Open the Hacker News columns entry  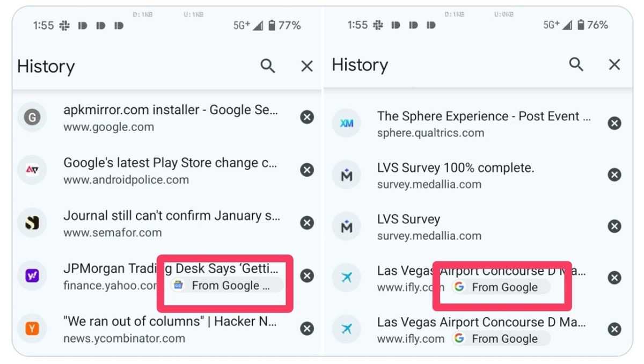pos(171,329)
